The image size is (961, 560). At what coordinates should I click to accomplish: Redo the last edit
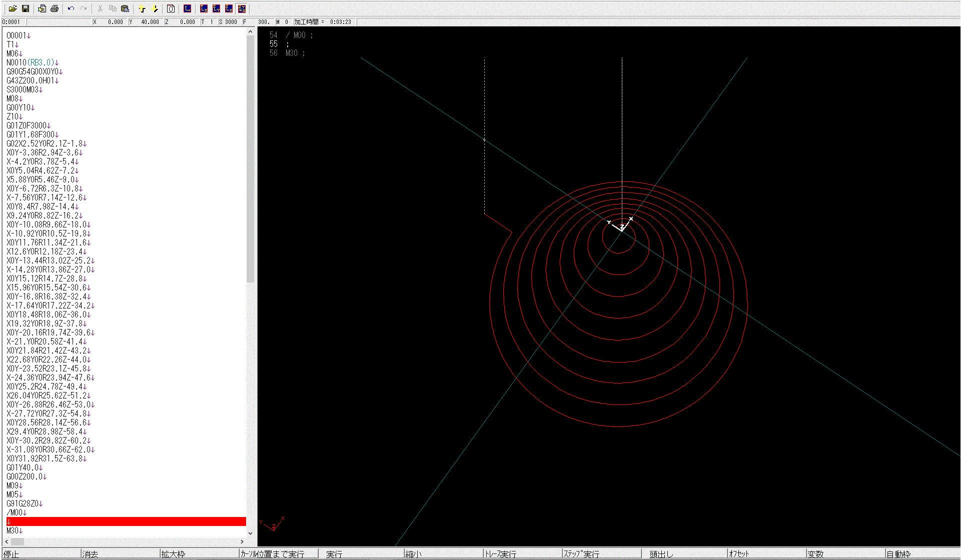[x=84, y=8]
